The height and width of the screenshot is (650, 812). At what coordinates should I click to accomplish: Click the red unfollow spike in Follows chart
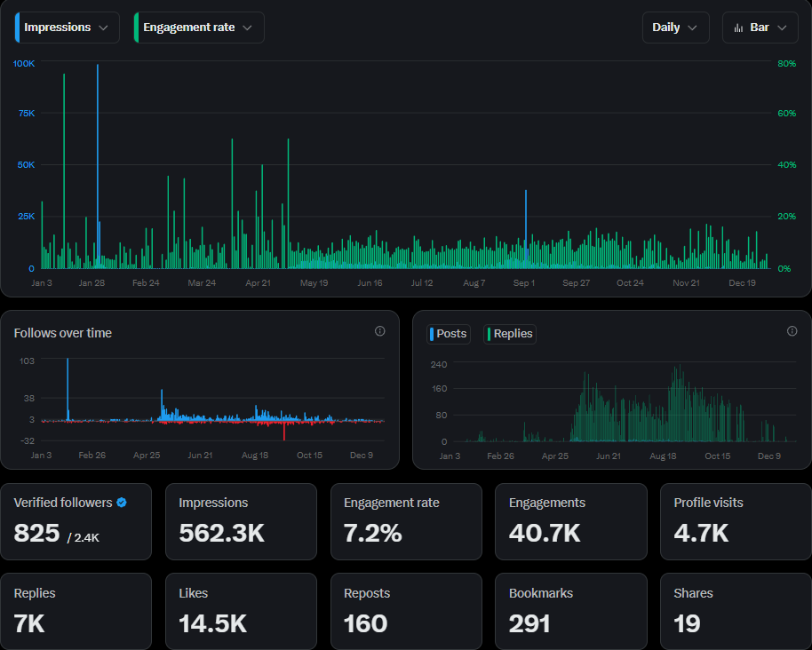tap(283, 431)
